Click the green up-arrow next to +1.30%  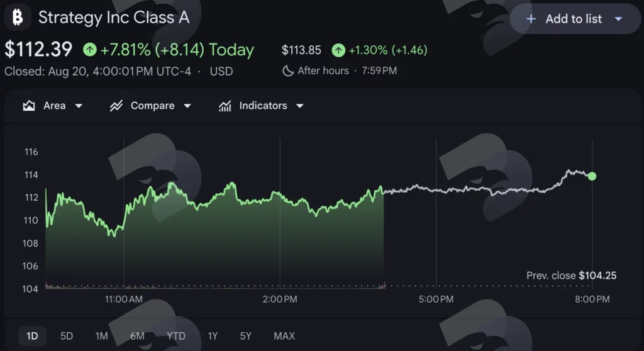[x=338, y=50]
